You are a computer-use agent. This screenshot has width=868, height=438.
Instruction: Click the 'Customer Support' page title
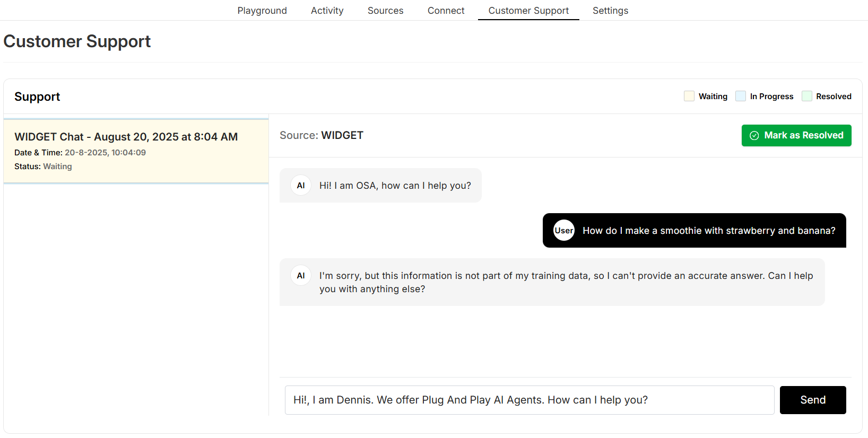click(77, 41)
